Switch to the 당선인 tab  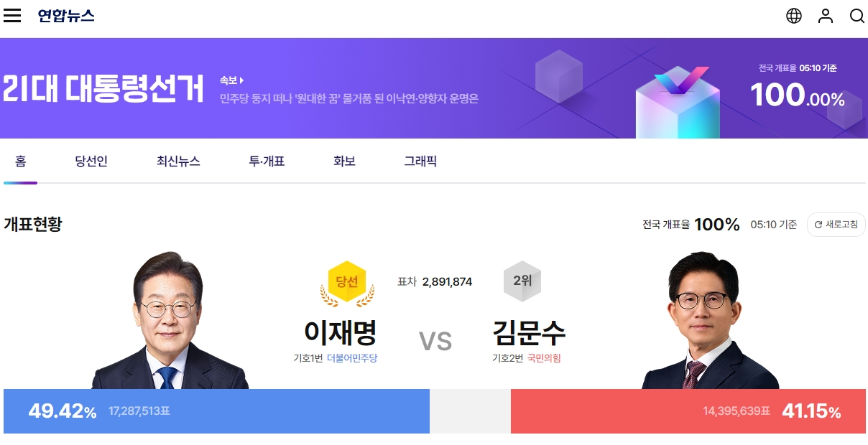click(91, 161)
